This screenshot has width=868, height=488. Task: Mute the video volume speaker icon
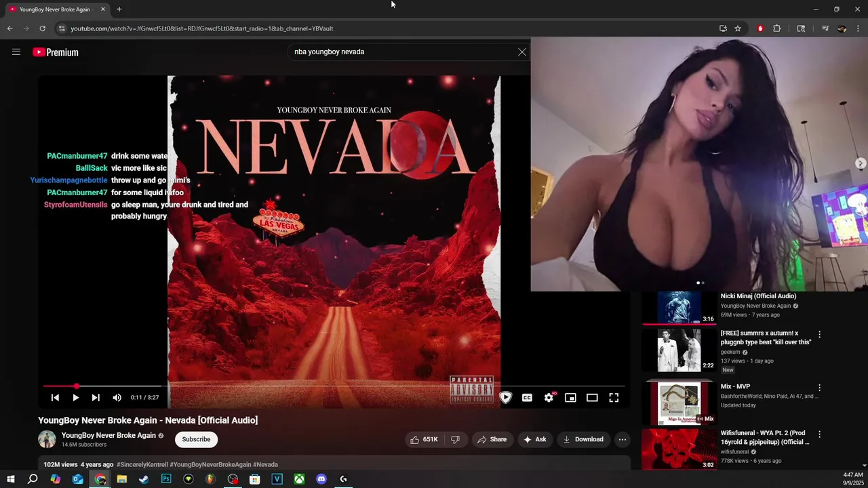coord(117,398)
